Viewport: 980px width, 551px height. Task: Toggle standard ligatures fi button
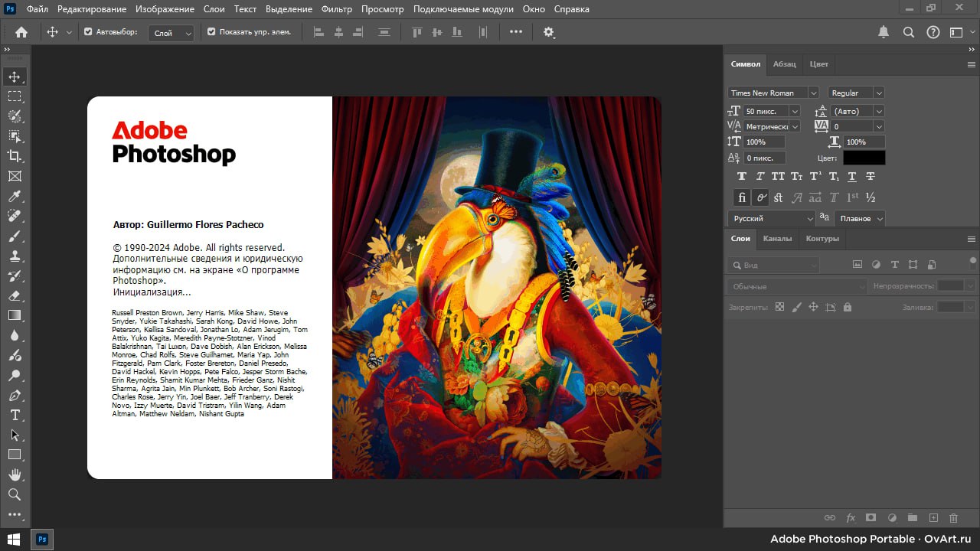click(742, 197)
